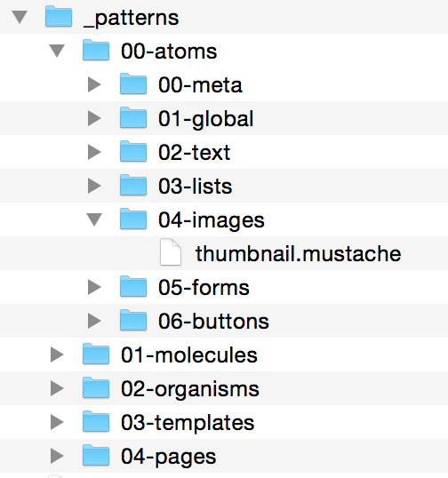Collapse the _patterns folder disclosure triangle

[x=20, y=17]
